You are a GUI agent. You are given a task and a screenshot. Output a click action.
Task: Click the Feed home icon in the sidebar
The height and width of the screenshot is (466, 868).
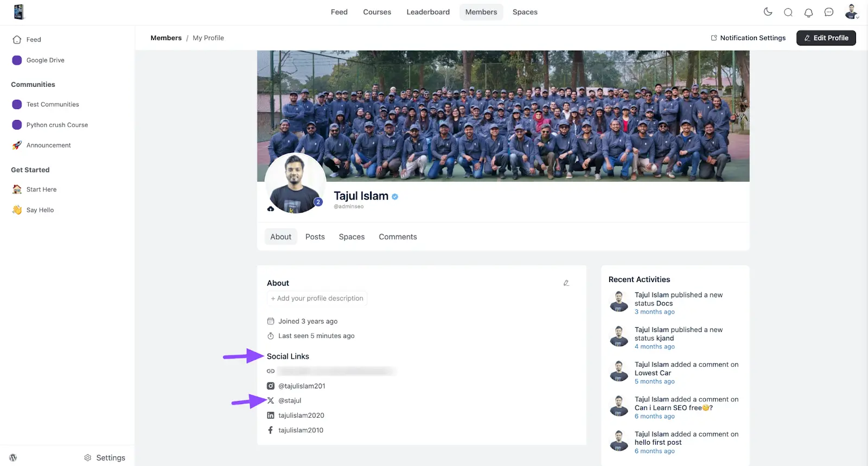(x=17, y=40)
